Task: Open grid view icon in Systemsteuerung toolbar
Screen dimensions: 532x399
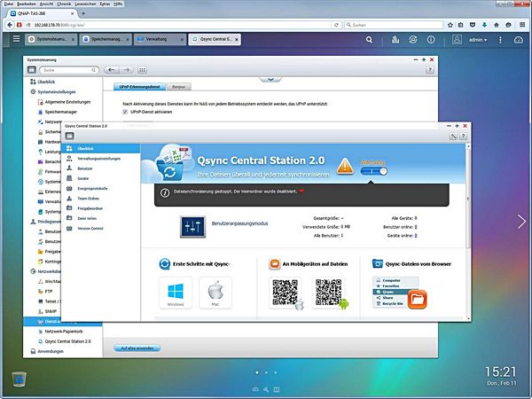Action: (x=142, y=70)
